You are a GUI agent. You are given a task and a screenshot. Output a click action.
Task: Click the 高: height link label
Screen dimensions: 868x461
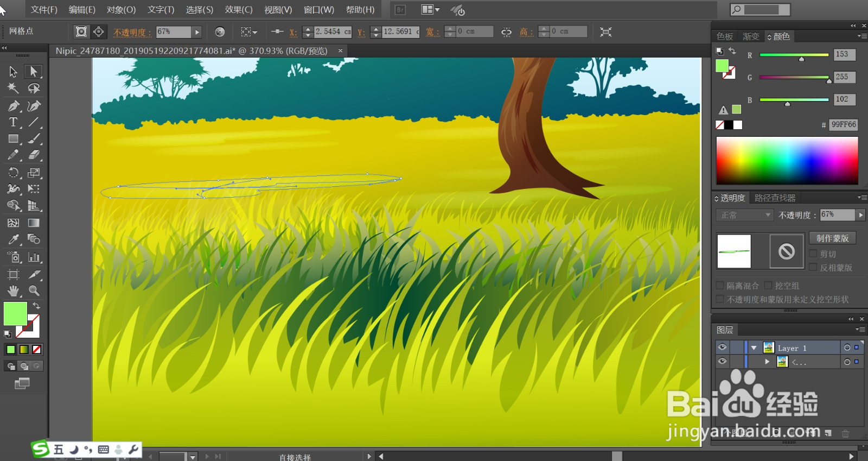(526, 32)
